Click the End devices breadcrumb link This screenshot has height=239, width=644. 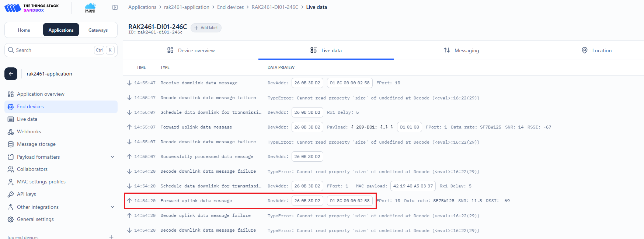[230, 7]
